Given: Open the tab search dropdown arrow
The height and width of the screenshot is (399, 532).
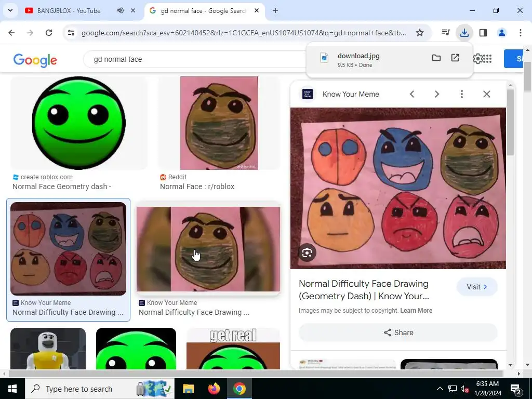Looking at the screenshot, I should 10,10.
